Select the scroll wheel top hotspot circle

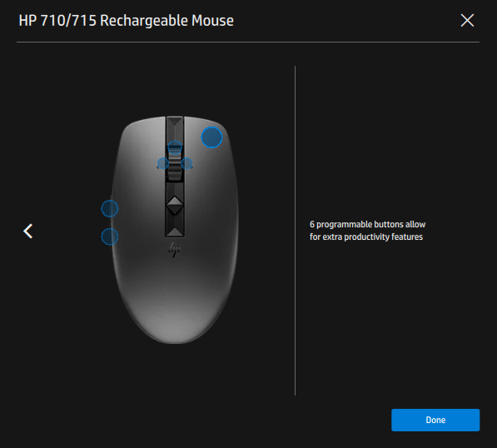[x=175, y=147]
